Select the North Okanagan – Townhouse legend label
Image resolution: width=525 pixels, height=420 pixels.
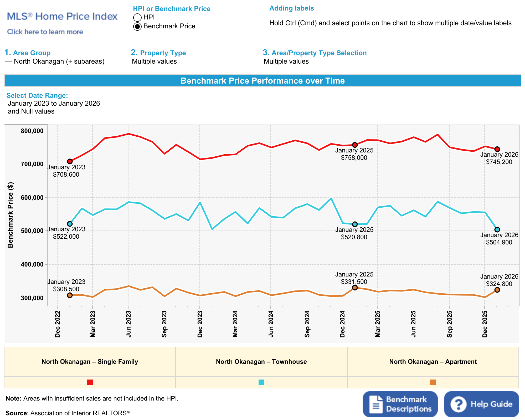(261, 362)
